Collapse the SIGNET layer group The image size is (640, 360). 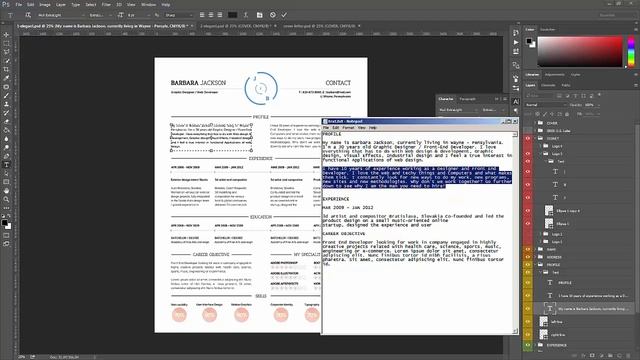coord(535,138)
